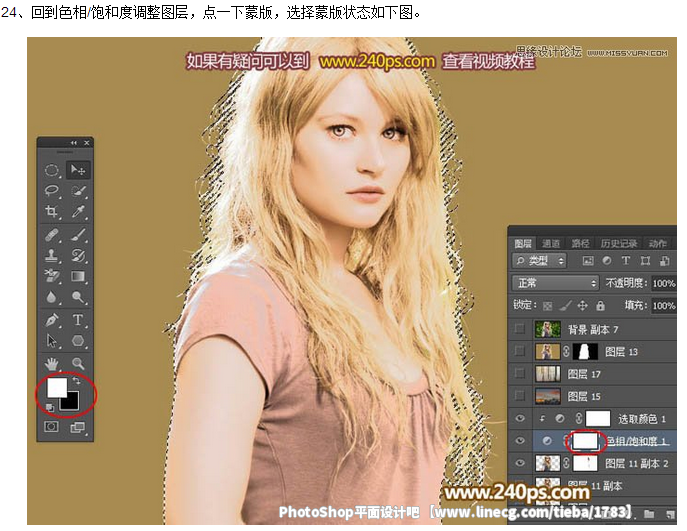This screenshot has width=687, height=531.
Task: Filter layers by smart objects
Action: (x=664, y=261)
